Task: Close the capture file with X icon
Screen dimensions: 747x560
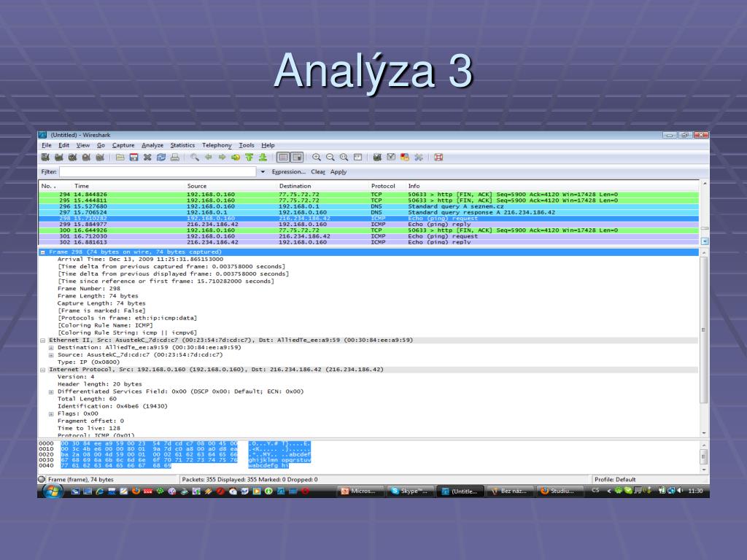Action: (147, 157)
